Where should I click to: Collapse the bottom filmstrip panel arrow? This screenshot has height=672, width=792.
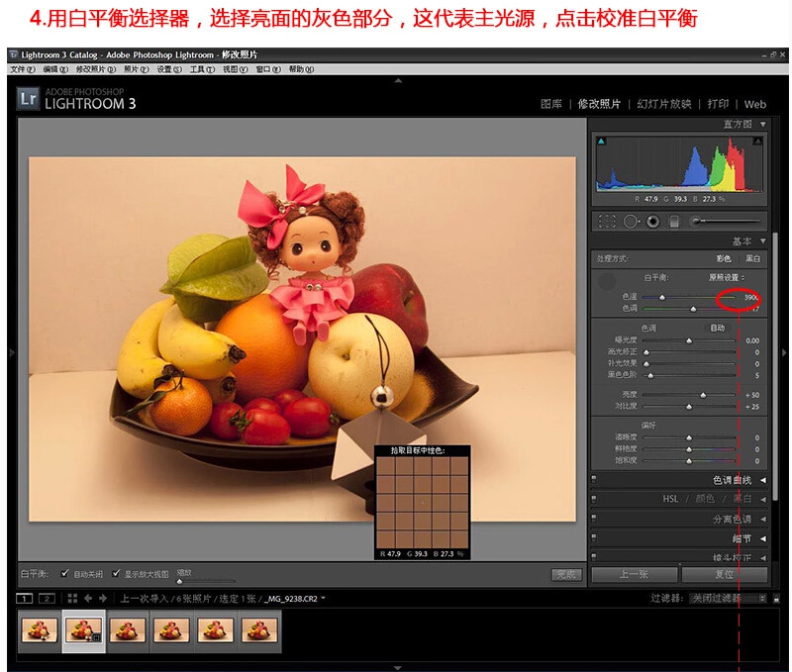click(398, 667)
